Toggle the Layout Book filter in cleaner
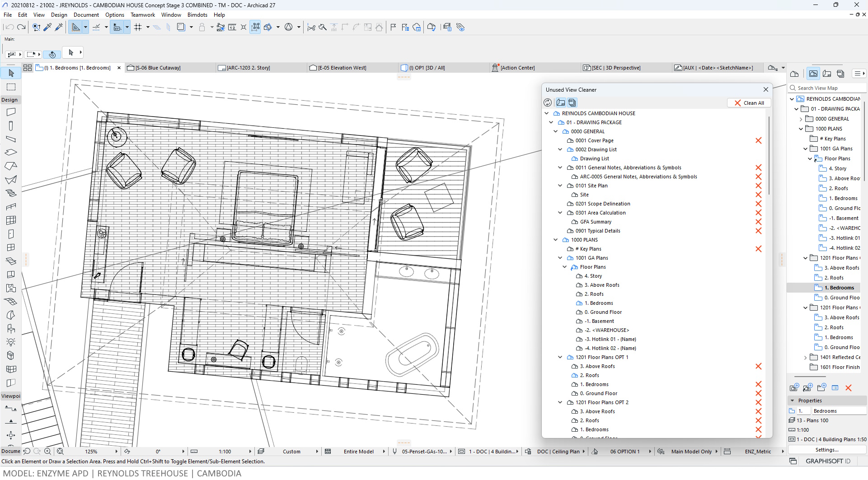 (x=572, y=103)
